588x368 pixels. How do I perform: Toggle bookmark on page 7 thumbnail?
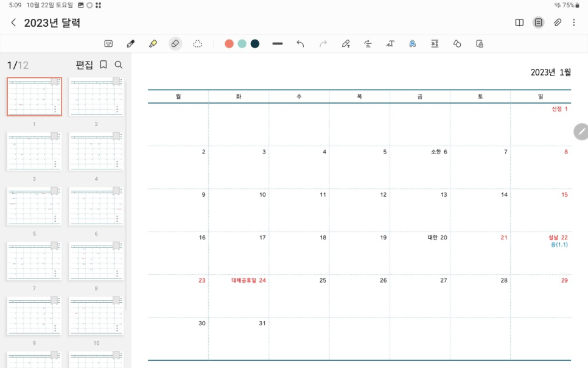pos(54,246)
